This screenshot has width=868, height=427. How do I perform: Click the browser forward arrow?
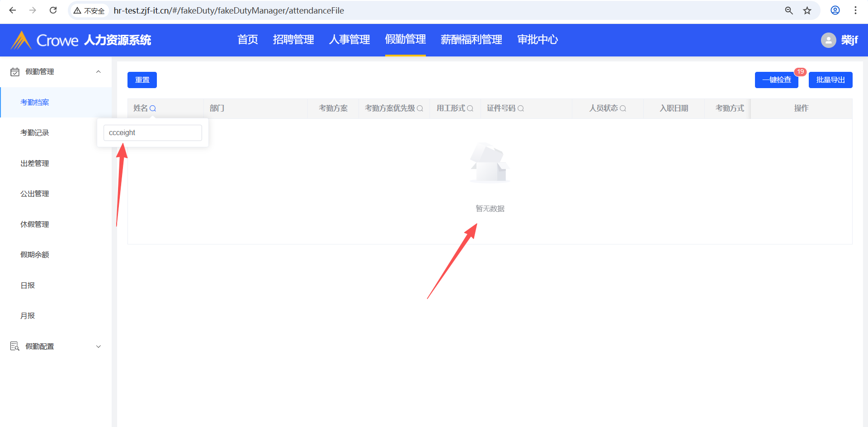point(33,10)
